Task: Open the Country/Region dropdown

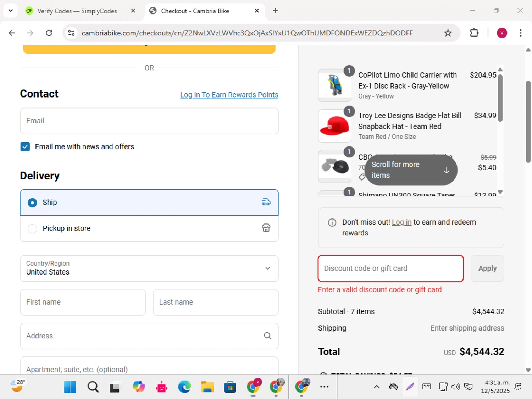Action: tap(149, 268)
